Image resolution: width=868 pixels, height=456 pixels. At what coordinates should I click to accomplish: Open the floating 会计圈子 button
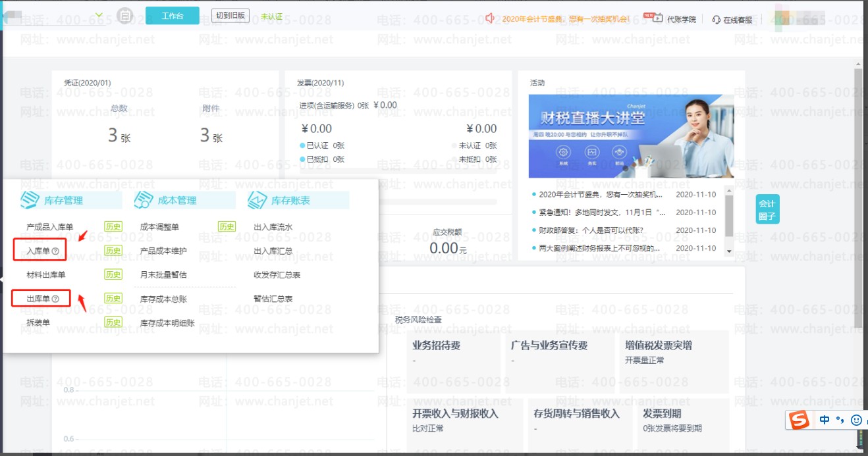tap(767, 209)
